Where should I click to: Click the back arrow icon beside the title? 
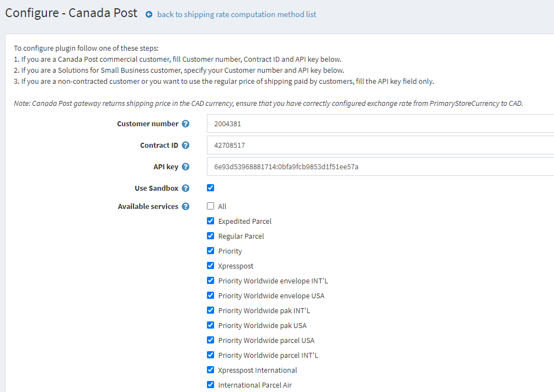tap(149, 14)
